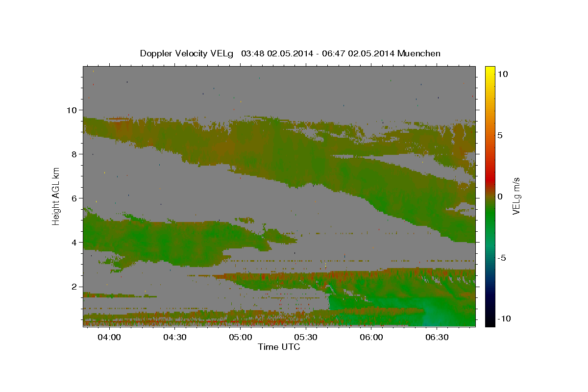
Task: Click the black bottom end of the colorbar
Action: [490, 323]
